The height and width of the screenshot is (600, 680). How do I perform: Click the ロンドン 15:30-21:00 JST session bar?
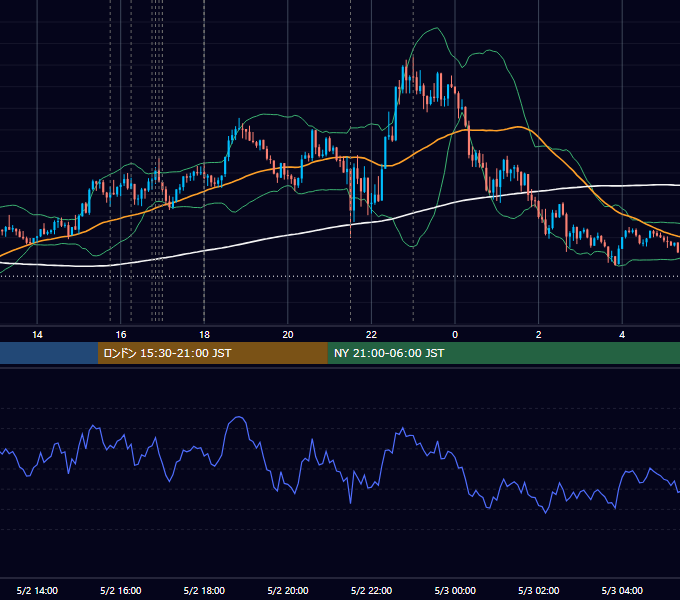[x=212, y=353]
